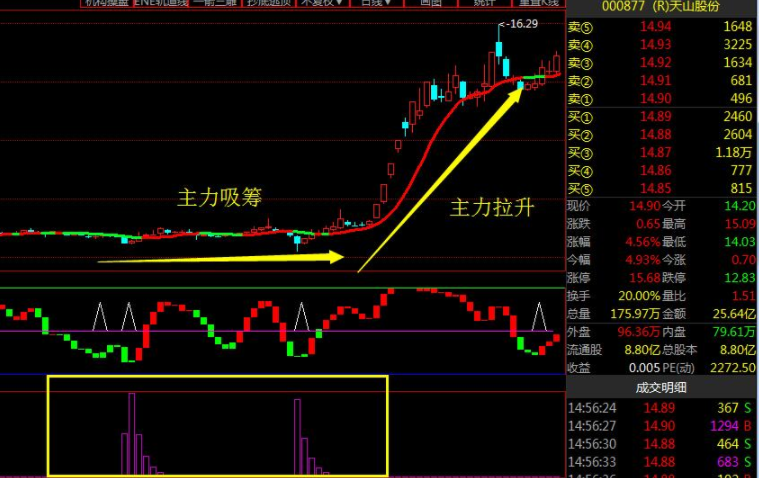Click stock title 000877 天山股份
Image resolution: width=759 pixels, height=478 pixels.
[x=661, y=6]
